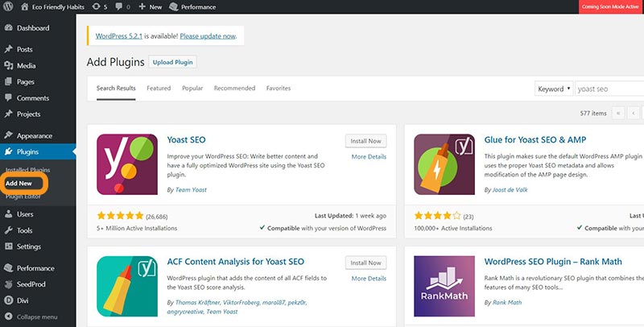Click the WordPress logo in admin bar
The width and height of the screenshot is (644, 327).
[8, 6]
